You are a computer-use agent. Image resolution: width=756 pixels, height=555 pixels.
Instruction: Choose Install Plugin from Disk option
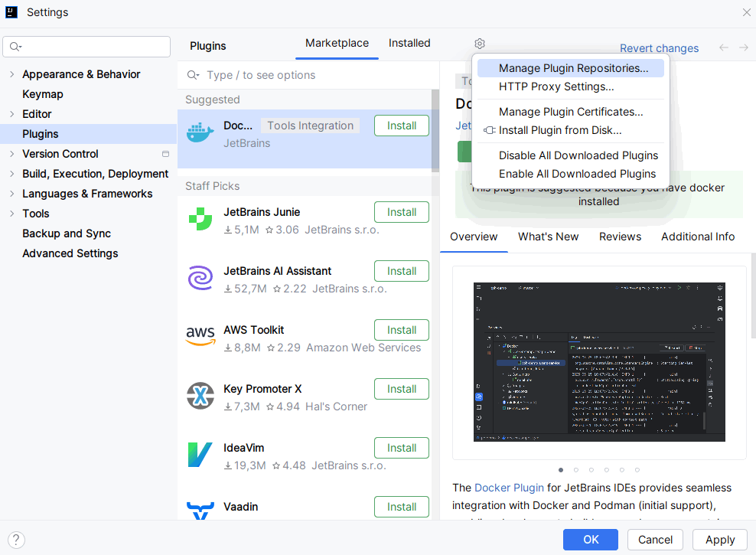click(x=559, y=130)
